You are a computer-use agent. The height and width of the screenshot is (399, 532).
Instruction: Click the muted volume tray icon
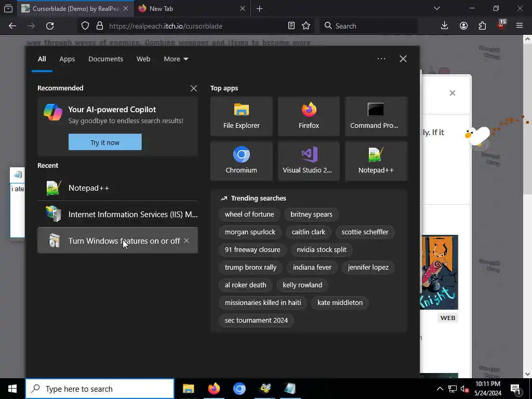[x=464, y=389]
